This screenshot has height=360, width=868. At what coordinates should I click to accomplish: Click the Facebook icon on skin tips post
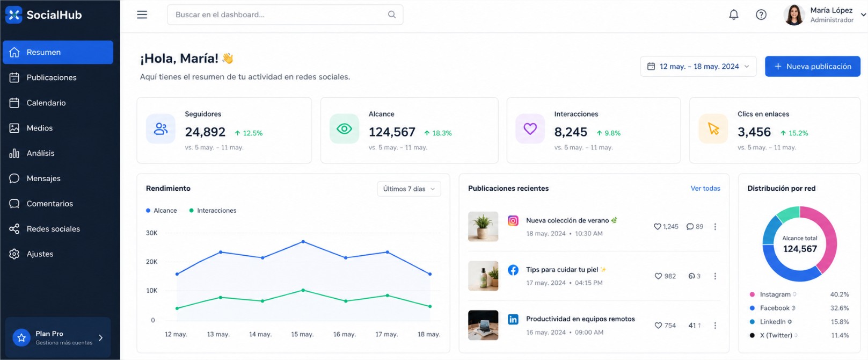tap(513, 270)
